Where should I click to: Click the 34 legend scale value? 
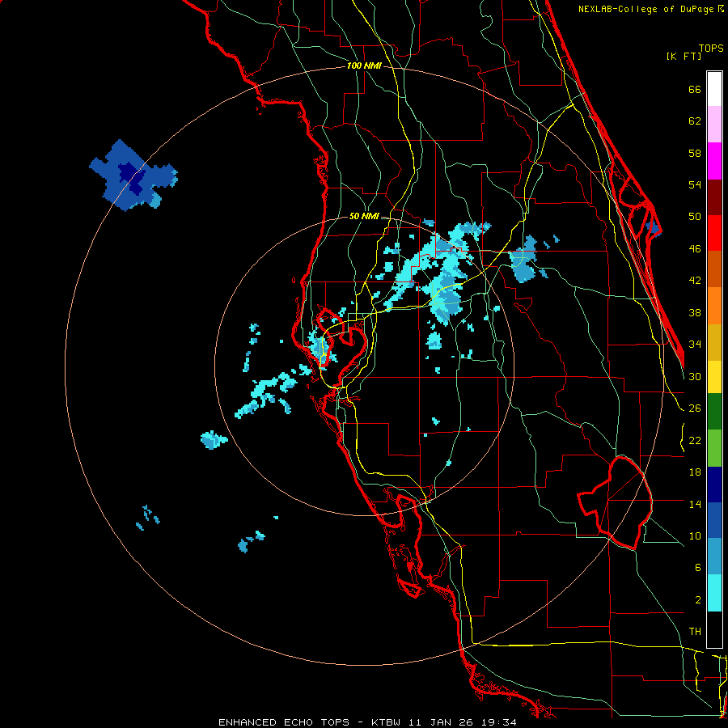[695, 345]
